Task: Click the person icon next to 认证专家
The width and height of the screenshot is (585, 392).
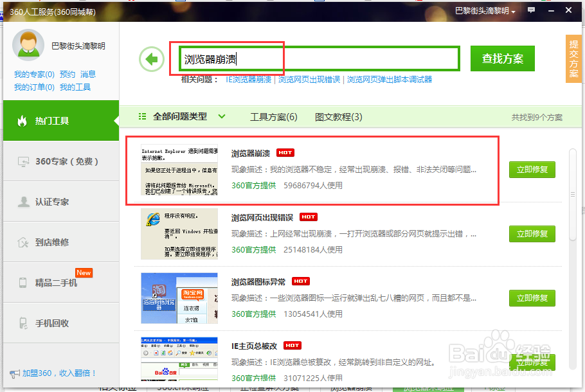Action: [24, 202]
